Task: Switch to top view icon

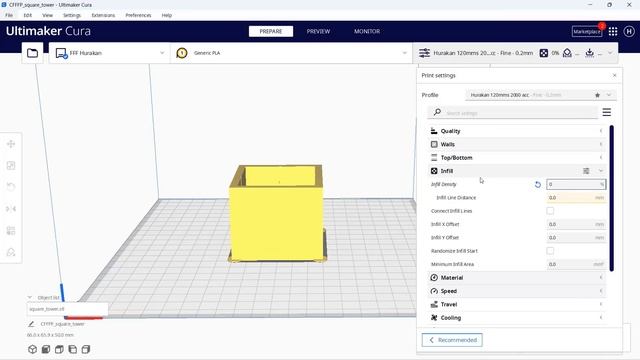Action: point(59,349)
